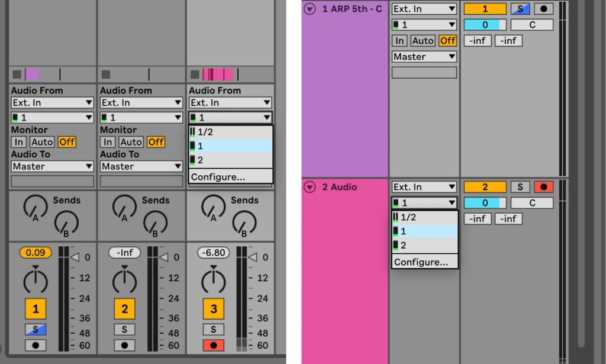Click the Send B knob on session track 1
The image size is (606, 364).
[x=66, y=223]
